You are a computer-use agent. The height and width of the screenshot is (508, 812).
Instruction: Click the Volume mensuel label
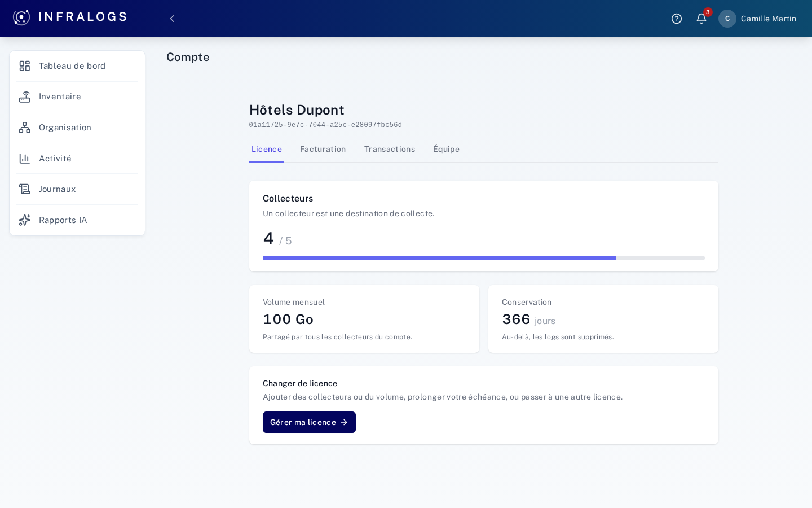294,303
